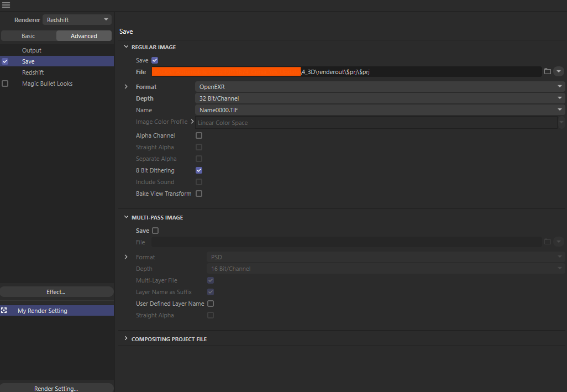567x392 pixels.
Task: Open the Name0000.TIF naming dropdown
Action: [x=379, y=110]
